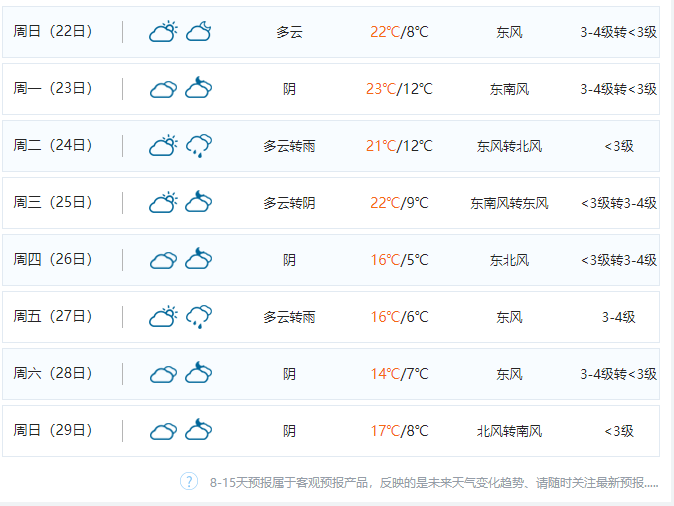
Task: Select the 周四(26日) date label
Action: click(x=53, y=260)
